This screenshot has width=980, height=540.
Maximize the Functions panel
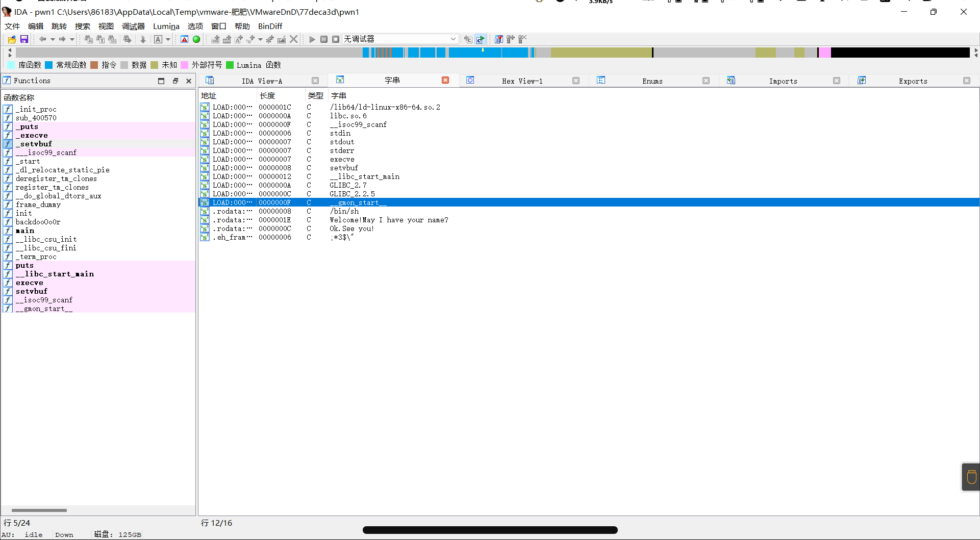(x=161, y=81)
